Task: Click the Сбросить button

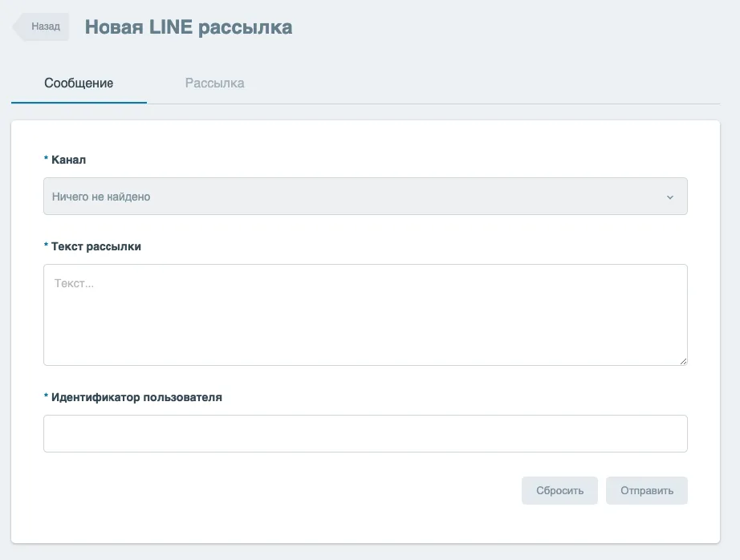Action: [x=559, y=491]
